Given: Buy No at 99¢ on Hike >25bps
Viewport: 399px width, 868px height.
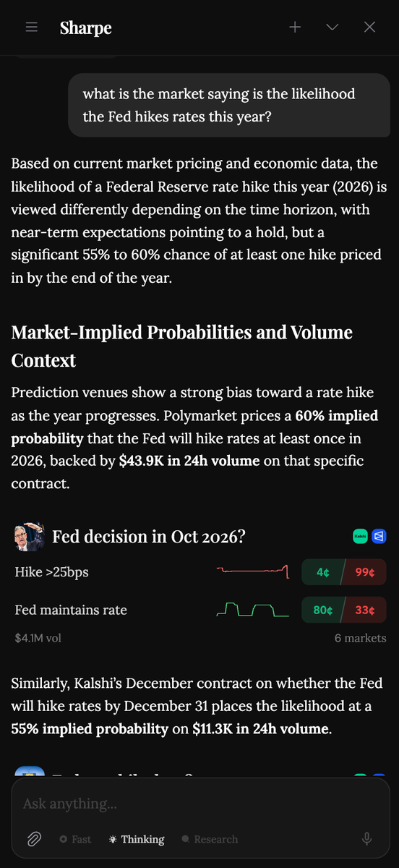Looking at the screenshot, I should tap(365, 572).
